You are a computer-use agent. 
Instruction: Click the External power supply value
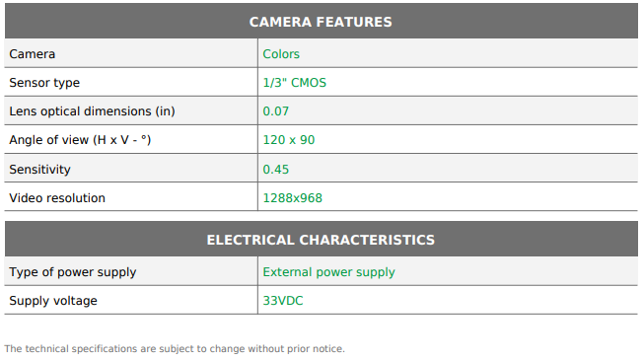[x=329, y=272]
